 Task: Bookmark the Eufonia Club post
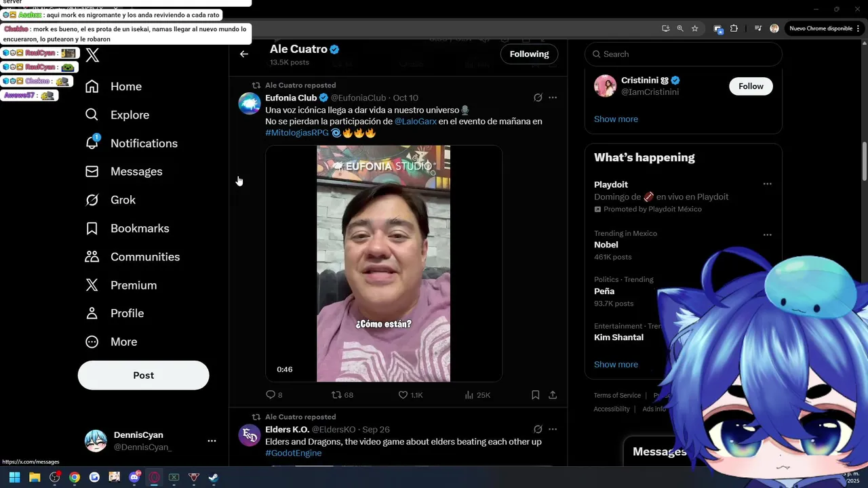coord(535,394)
